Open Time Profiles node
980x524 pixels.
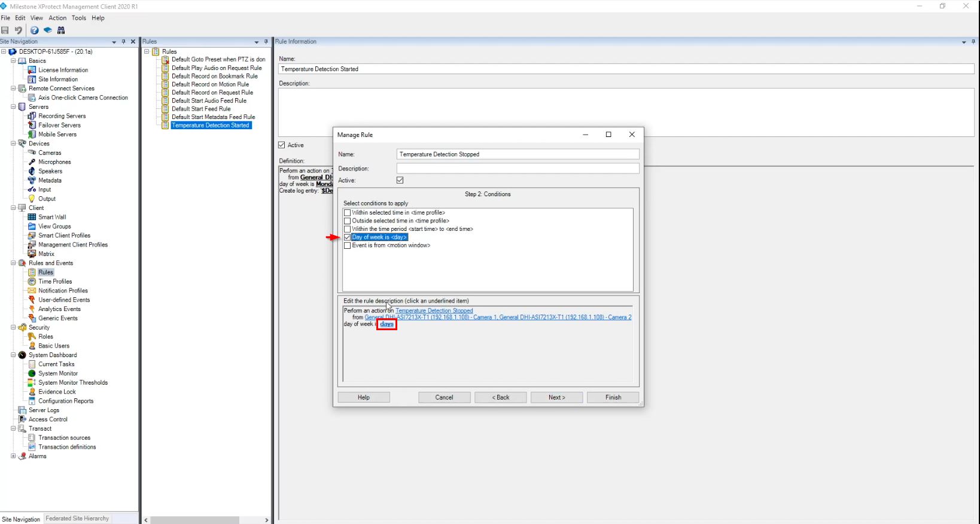(x=55, y=282)
